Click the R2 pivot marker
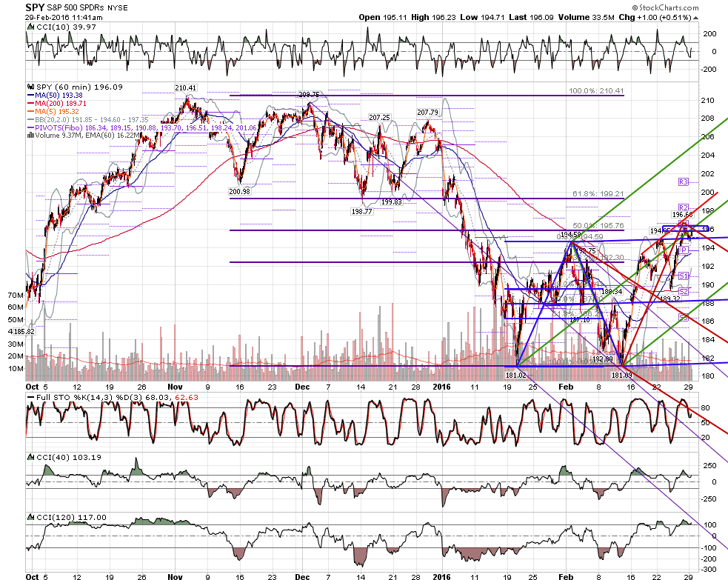Screen dimensions: 728x580 683,207
